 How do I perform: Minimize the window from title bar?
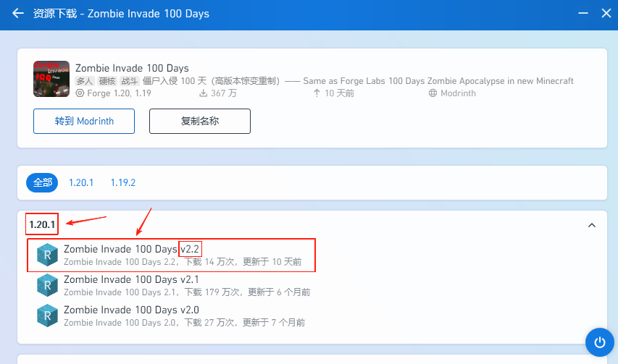pyautogui.click(x=582, y=14)
